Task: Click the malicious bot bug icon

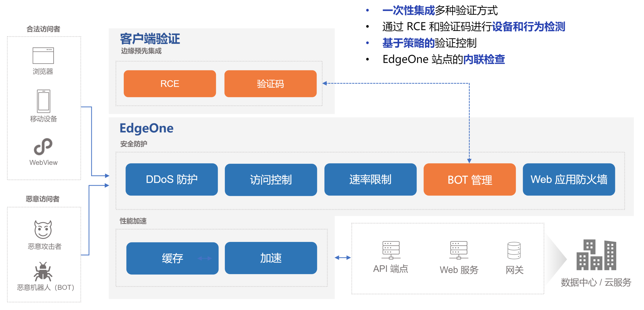Action: 43,271
